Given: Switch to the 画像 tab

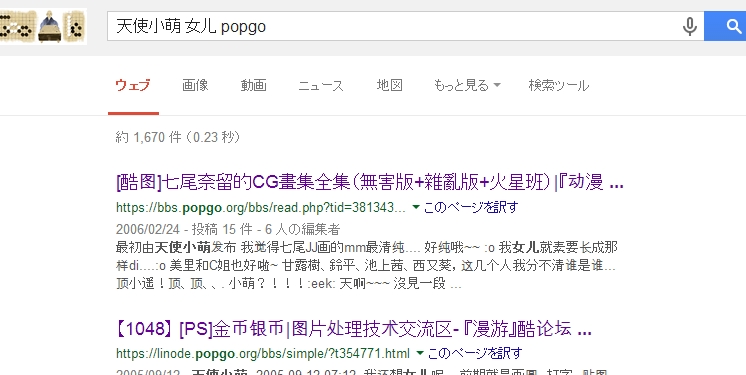Looking at the screenshot, I should coord(195,85).
